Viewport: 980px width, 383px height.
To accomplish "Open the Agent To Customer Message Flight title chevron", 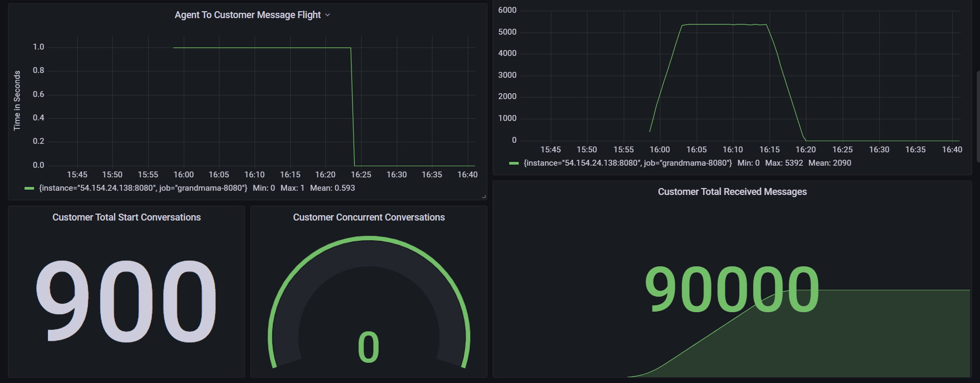I will [x=328, y=15].
